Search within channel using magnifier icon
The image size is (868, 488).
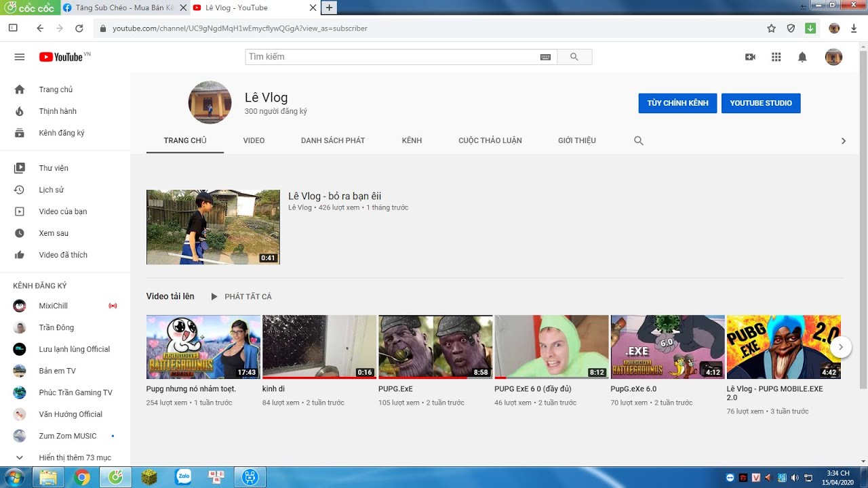[x=638, y=140]
